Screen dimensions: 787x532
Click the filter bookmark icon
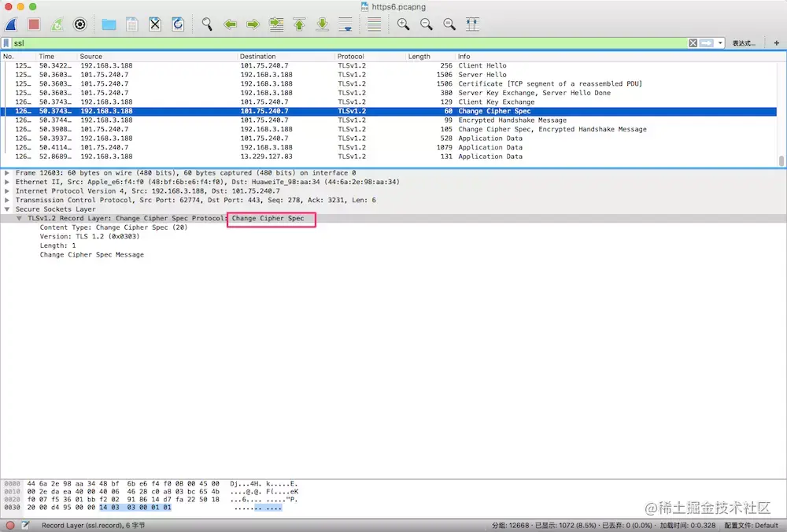6,43
